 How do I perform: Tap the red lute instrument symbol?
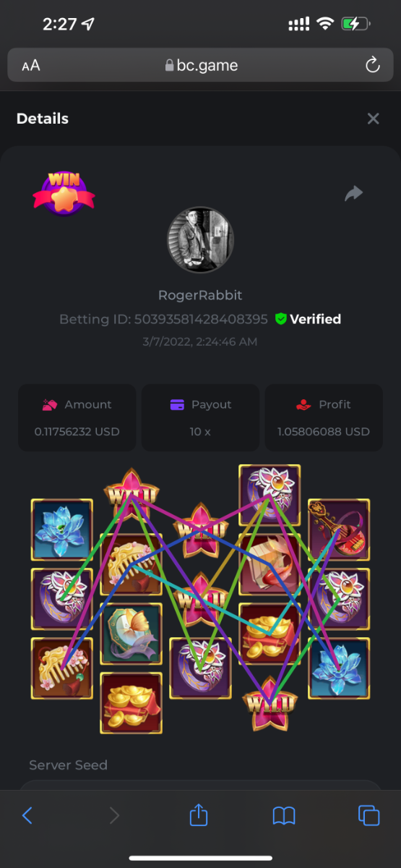[x=339, y=530]
